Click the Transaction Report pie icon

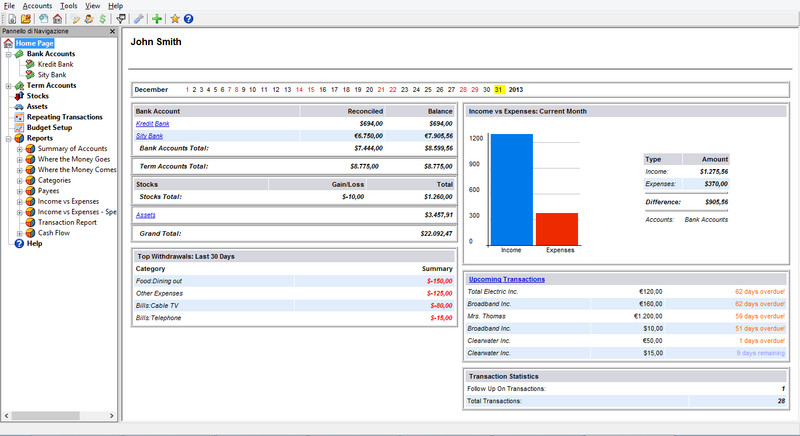pyautogui.click(x=30, y=222)
